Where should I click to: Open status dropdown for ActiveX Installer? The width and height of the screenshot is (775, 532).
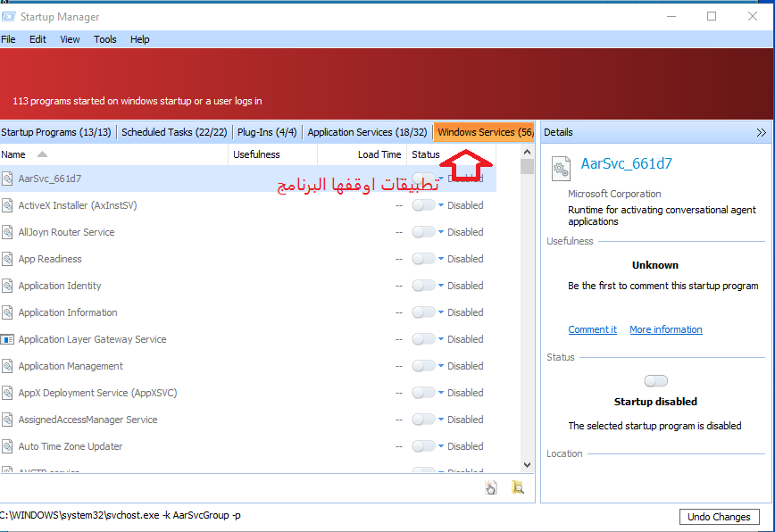(x=441, y=205)
